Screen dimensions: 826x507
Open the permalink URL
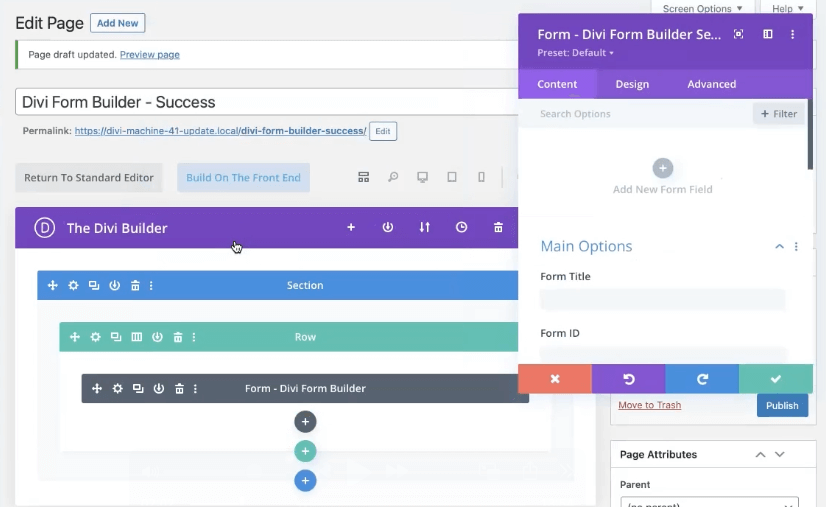pyautogui.click(x=220, y=131)
